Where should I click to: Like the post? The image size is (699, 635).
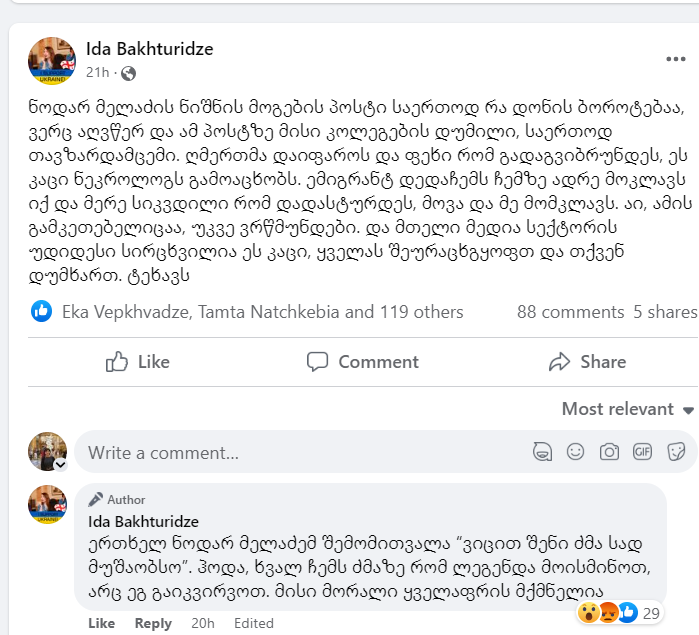coord(138,362)
